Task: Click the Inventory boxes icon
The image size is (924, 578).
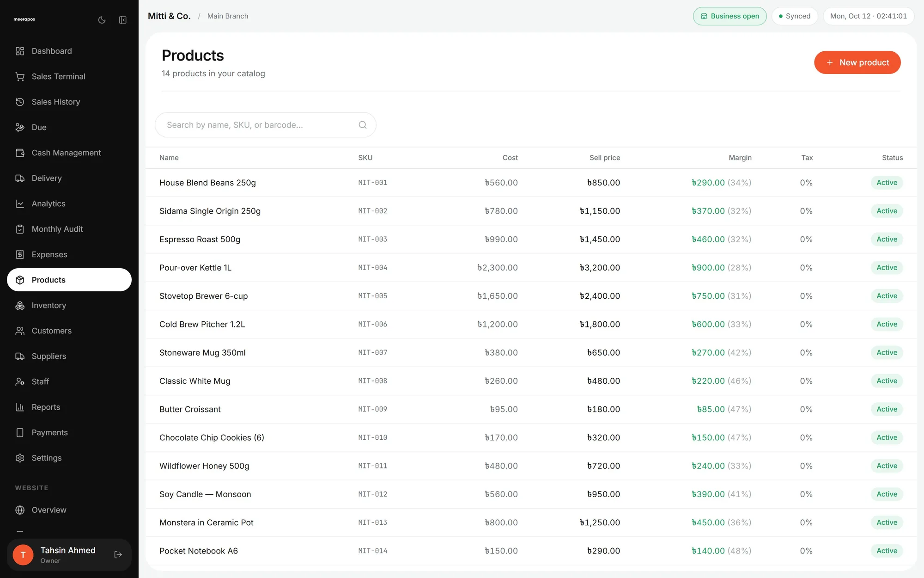Action: click(x=20, y=305)
